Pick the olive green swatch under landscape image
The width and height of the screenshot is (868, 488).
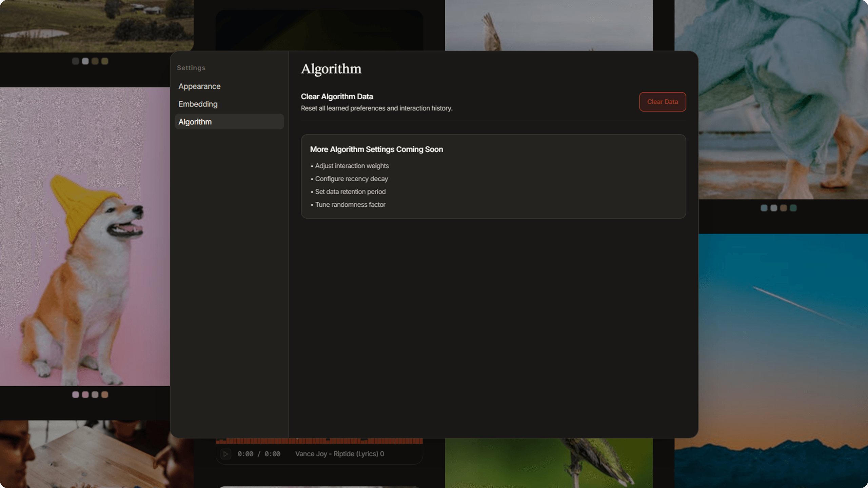click(x=105, y=61)
